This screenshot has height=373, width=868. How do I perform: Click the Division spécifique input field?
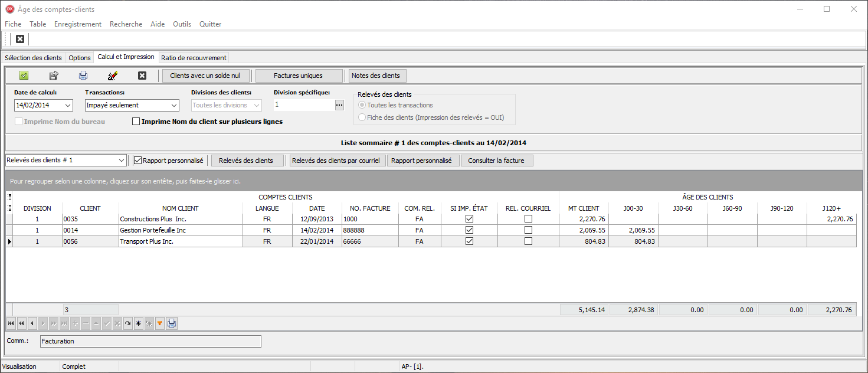click(303, 105)
